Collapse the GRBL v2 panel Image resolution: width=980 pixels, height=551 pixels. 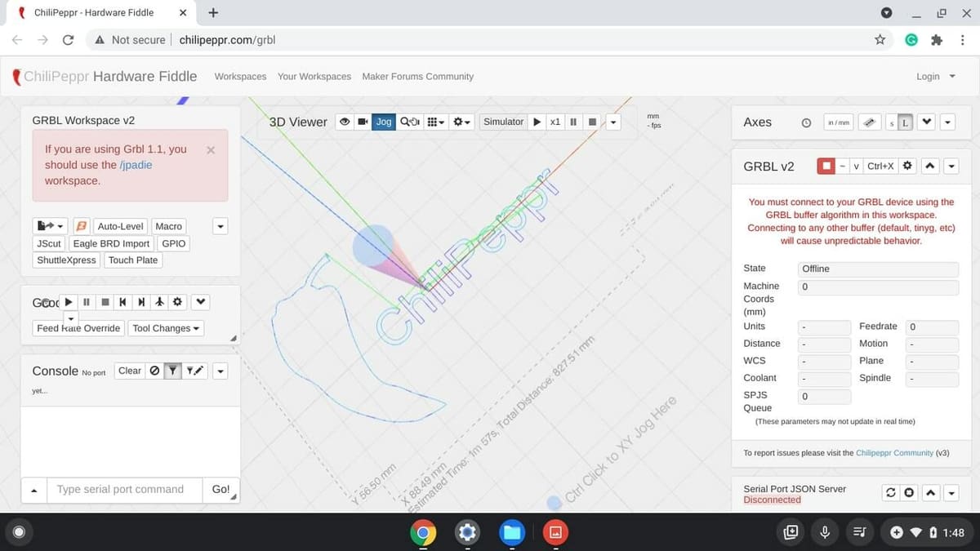click(x=930, y=166)
